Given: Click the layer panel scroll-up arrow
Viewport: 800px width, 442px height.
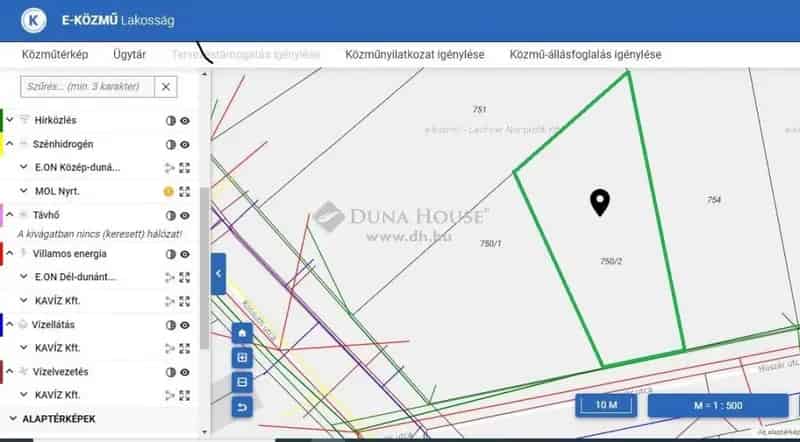Looking at the screenshot, I should [205, 75].
